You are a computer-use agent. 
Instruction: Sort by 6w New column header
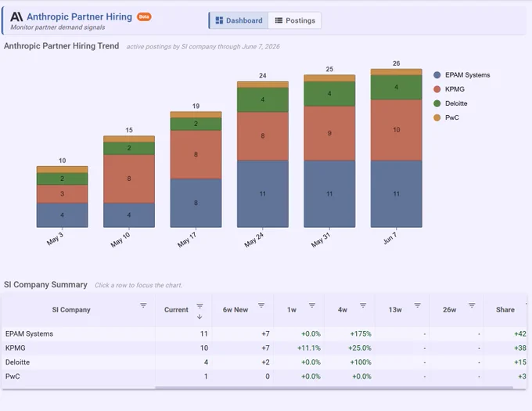pyautogui.click(x=235, y=310)
